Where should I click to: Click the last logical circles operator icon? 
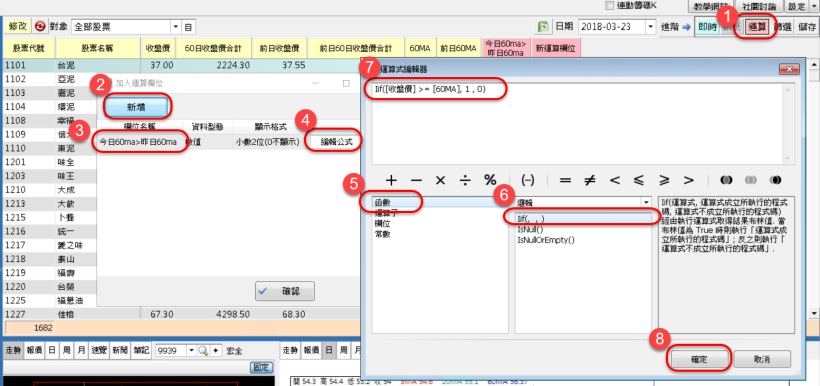point(775,180)
